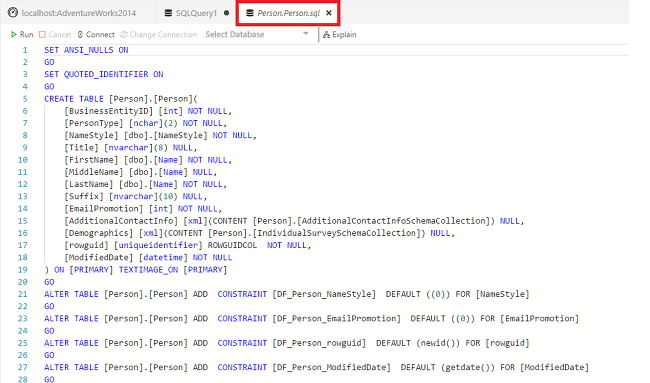Click on 'SET QUOTED_IDENTIFIER ON' line
This screenshot has height=383, width=650.
pos(104,74)
